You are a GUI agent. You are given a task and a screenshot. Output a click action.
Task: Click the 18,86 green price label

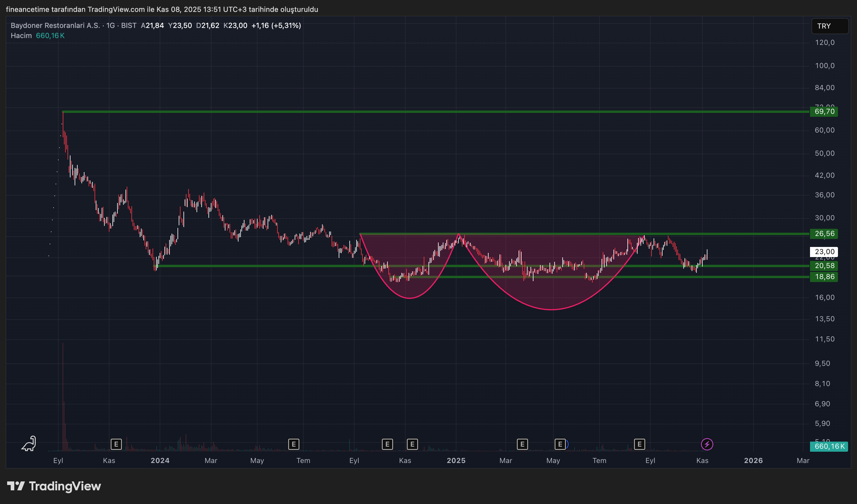point(824,277)
